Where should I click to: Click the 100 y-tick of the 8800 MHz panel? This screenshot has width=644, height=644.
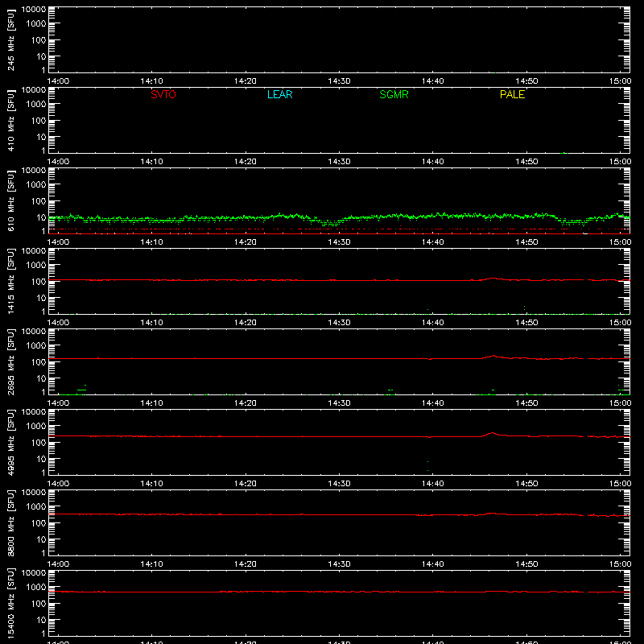[x=39, y=523]
